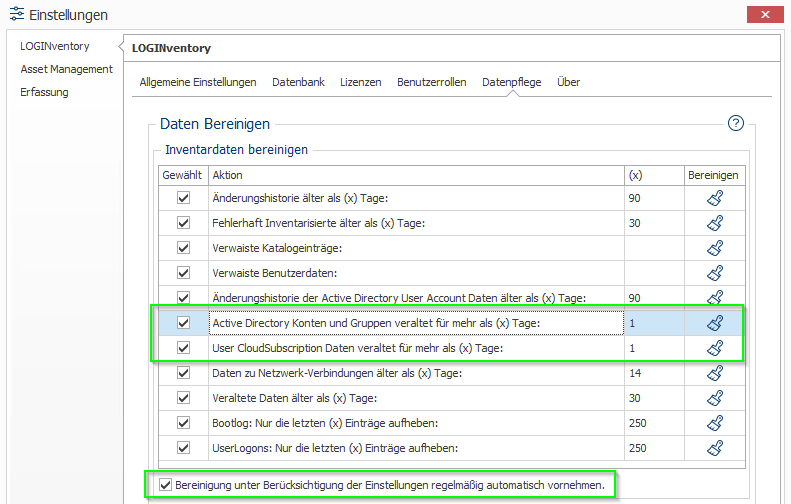791x504 pixels.
Task: Toggle Daten zu Netzwerk-Verbindungen checkbox
Action: [x=183, y=373]
